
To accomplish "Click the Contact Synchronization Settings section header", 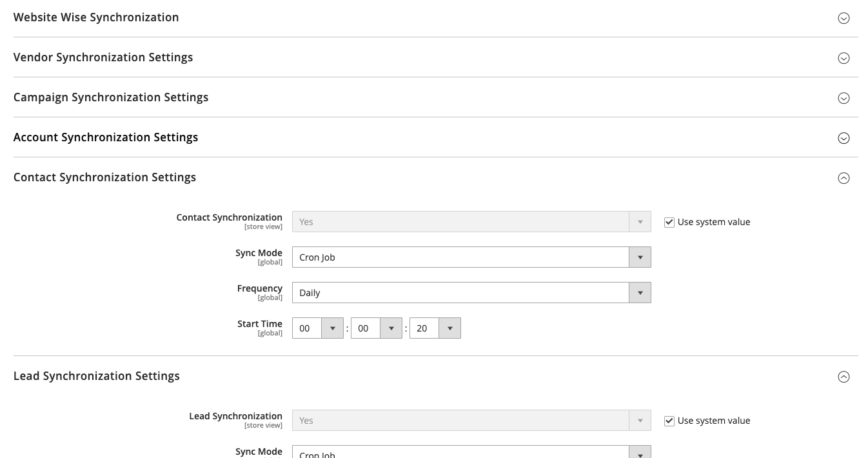I will [x=104, y=177].
